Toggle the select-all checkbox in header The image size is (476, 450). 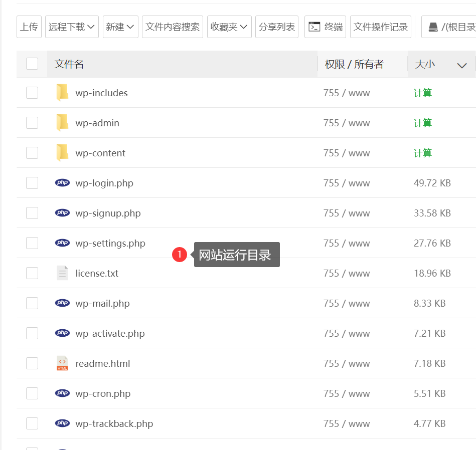tap(32, 64)
